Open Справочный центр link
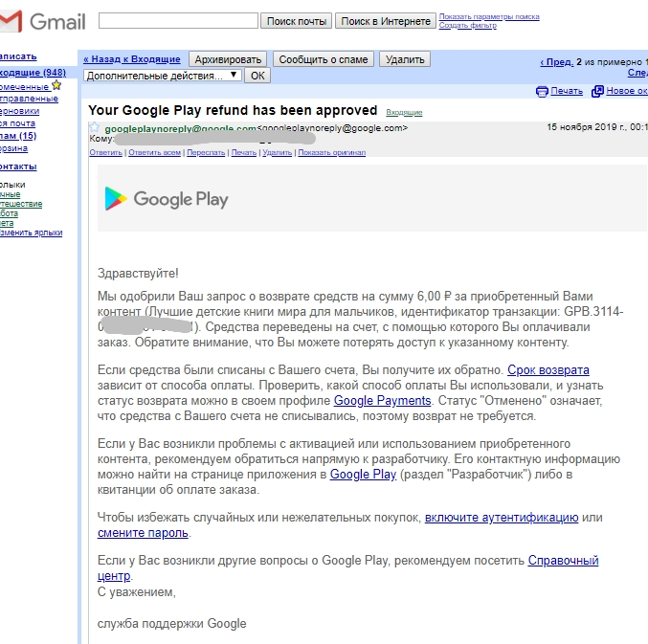 coord(563,561)
